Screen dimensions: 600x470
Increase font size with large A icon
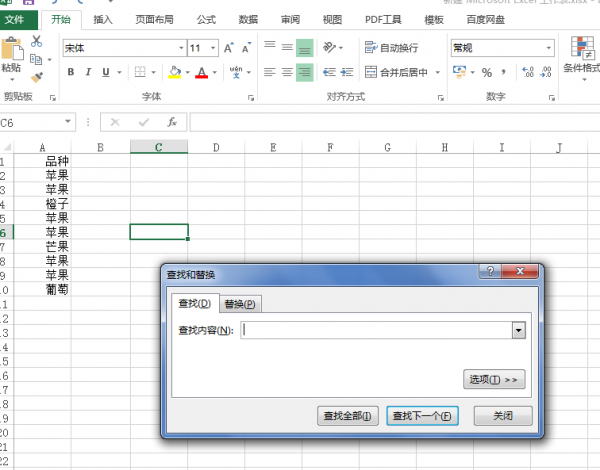(x=229, y=48)
